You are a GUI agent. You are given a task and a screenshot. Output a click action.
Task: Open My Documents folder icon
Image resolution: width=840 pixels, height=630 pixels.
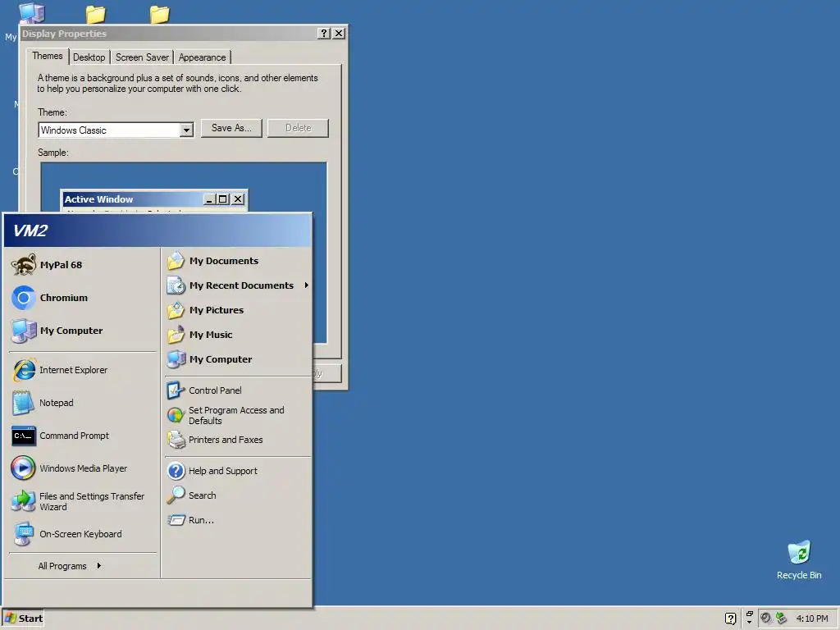click(x=176, y=261)
